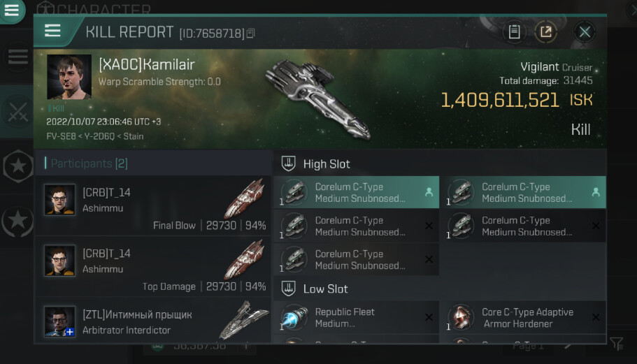Image resolution: width=637 pixels, height=364 pixels.
Task: Open Final Blow pilot T_14's portrait
Action: pos(59,199)
